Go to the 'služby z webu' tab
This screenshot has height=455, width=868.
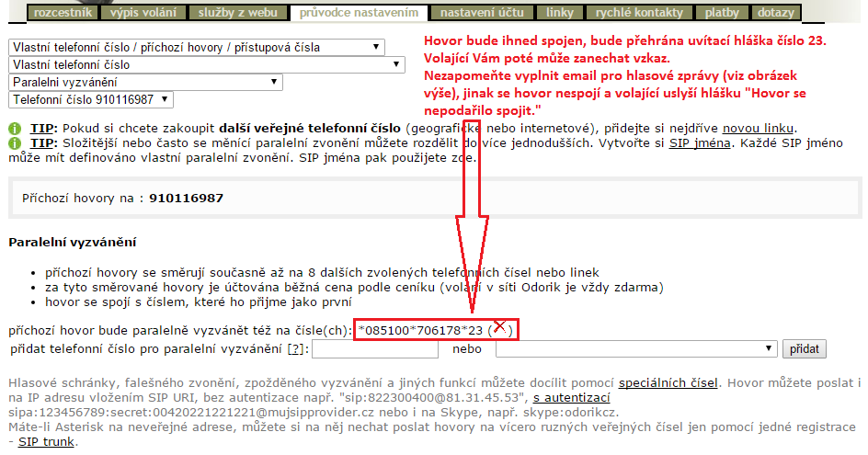coord(236,13)
